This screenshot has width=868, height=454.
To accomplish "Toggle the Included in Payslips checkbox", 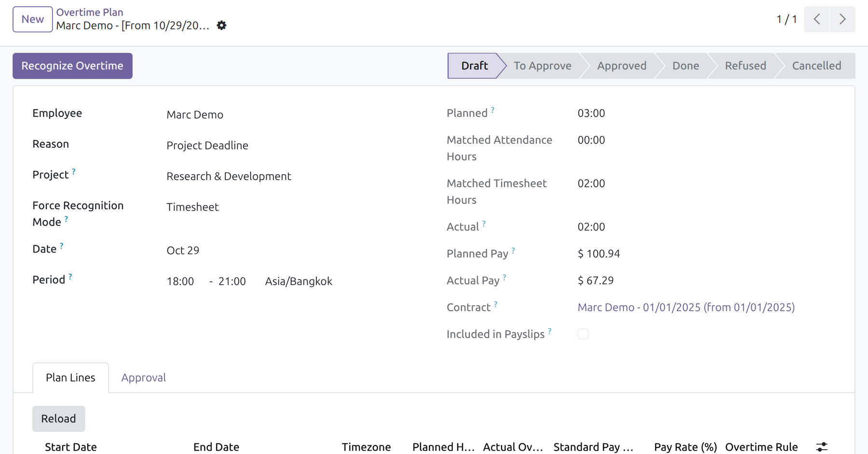I will 583,334.
